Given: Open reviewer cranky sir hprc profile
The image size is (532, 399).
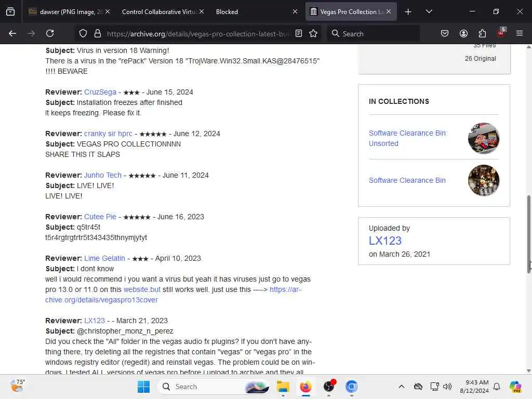Looking at the screenshot, I should click(x=108, y=134).
